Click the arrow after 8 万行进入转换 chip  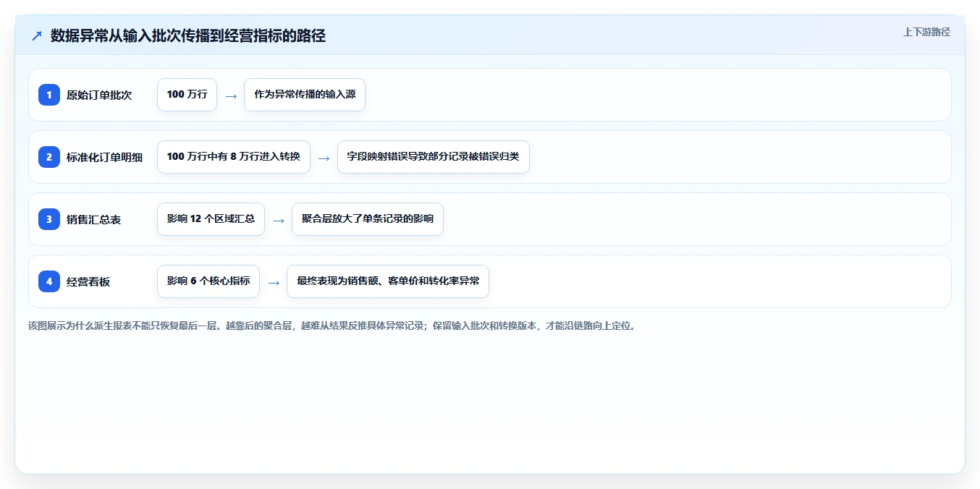tap(324, 158)
